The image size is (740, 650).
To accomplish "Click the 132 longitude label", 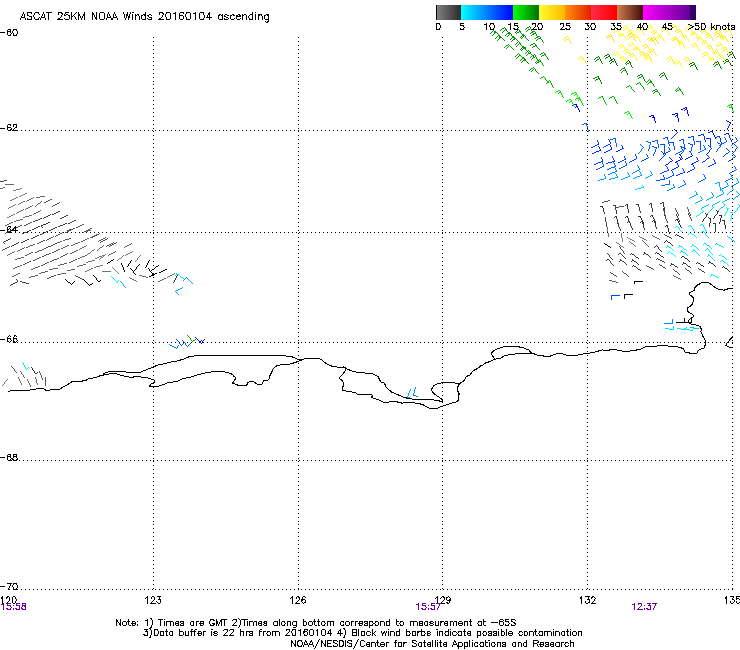I will pos(588,600).
